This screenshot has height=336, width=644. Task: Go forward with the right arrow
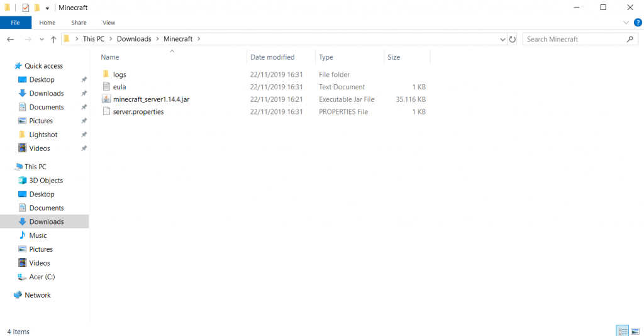point(28,40)
